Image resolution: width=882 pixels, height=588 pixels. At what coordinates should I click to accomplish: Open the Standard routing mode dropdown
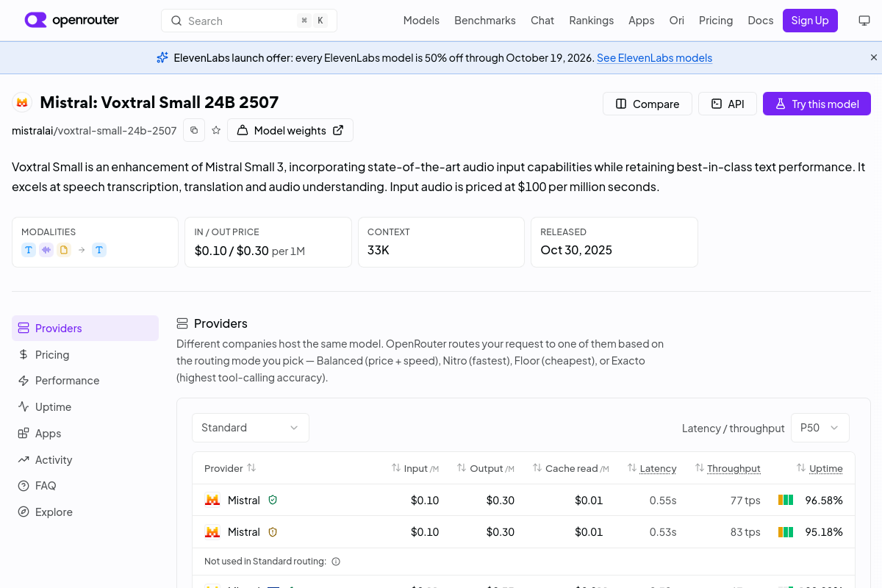coord(251,428)
